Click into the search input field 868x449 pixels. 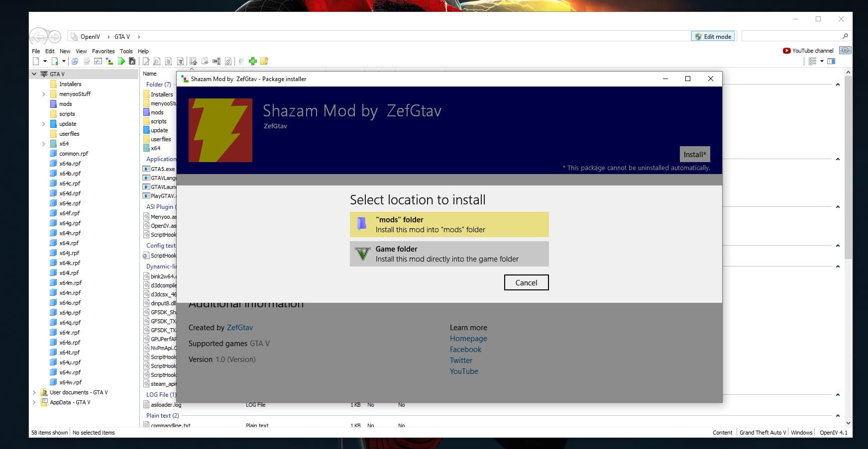790,36
